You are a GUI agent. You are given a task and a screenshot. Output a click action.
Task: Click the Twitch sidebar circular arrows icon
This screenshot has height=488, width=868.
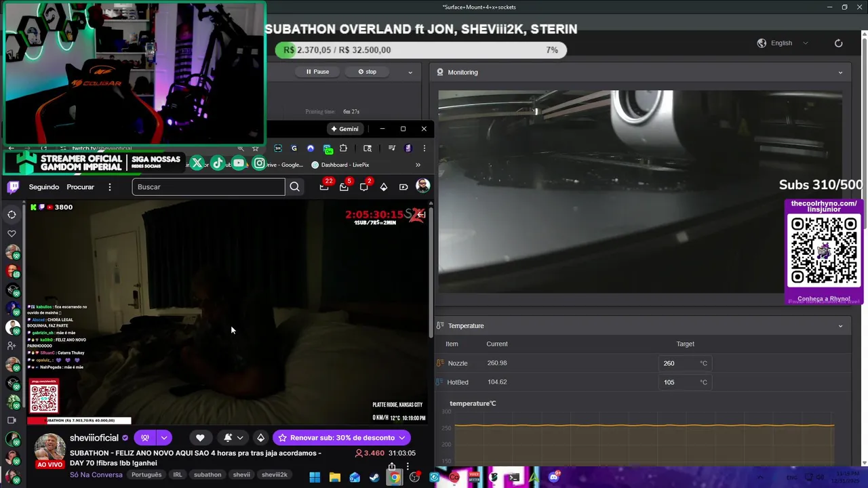tap(12, 215)
